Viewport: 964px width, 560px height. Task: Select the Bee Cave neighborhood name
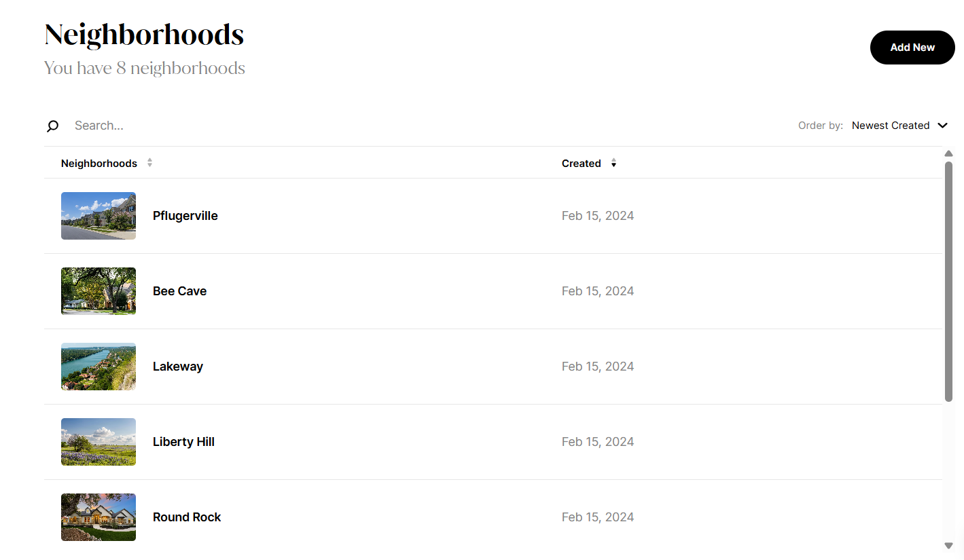click(x=179, y=291)
